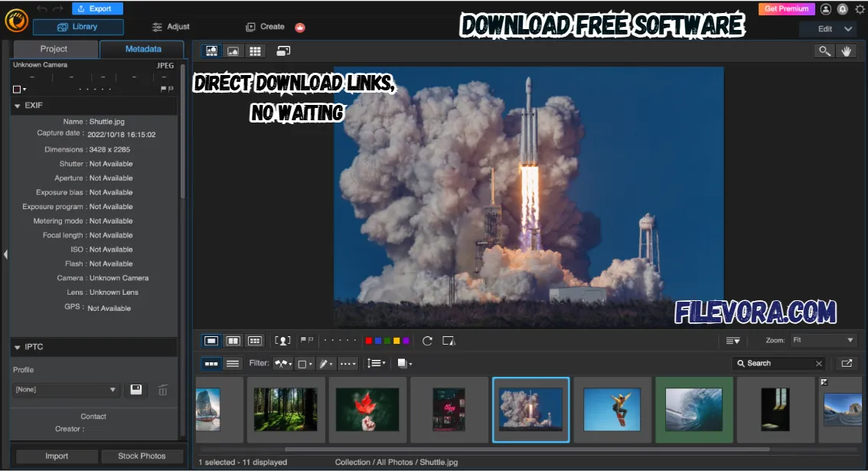Viewport: 868px width, 471px height.
Task: Toggle filmstrip thumbnail layout mode
Action: coord(211,363)
